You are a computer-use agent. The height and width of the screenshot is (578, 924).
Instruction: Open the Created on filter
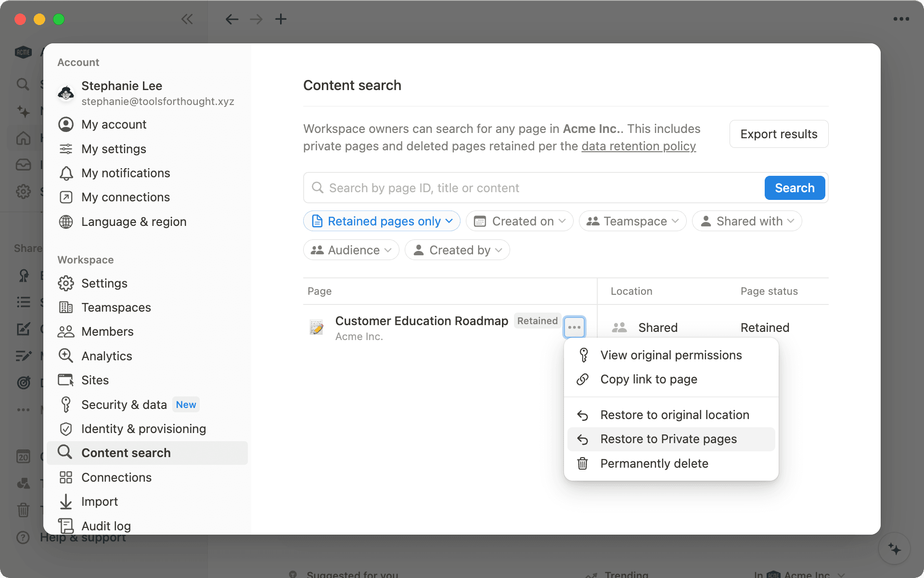click(519, 221)
